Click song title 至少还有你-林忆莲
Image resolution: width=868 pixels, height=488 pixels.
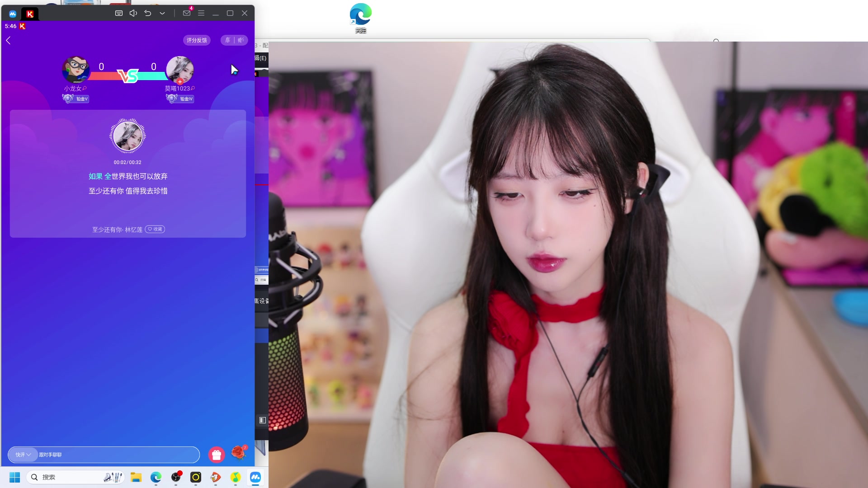(118, 230)
